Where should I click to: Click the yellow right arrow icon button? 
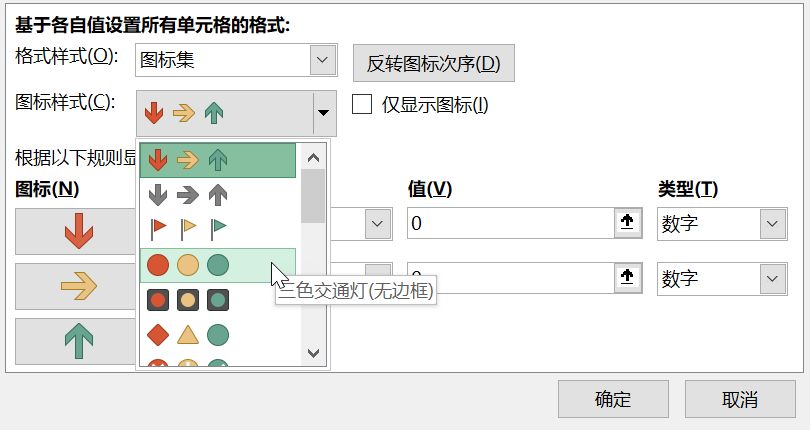79,287
